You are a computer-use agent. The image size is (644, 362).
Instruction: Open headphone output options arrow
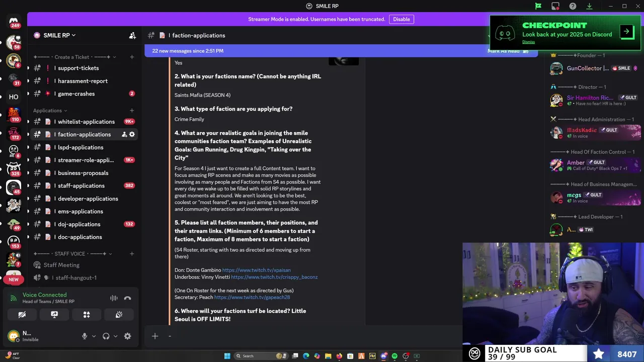(115, 336)
